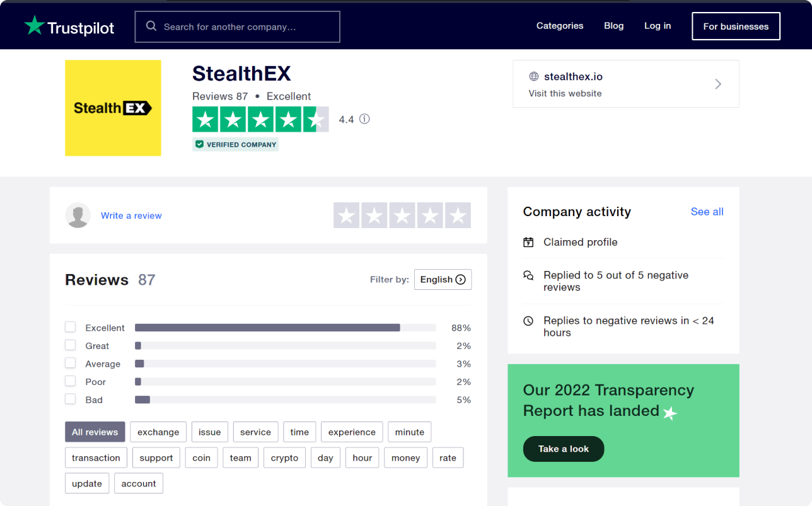Filter reviews by experience tag

[352, 432]
